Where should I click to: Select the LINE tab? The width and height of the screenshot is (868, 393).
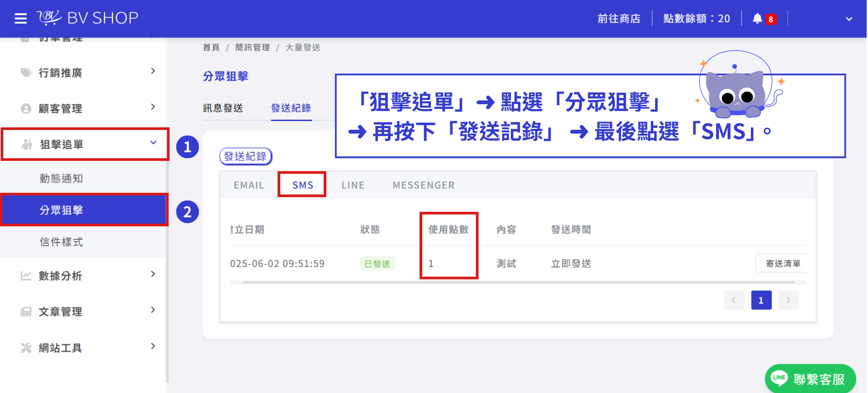point(353,185)
